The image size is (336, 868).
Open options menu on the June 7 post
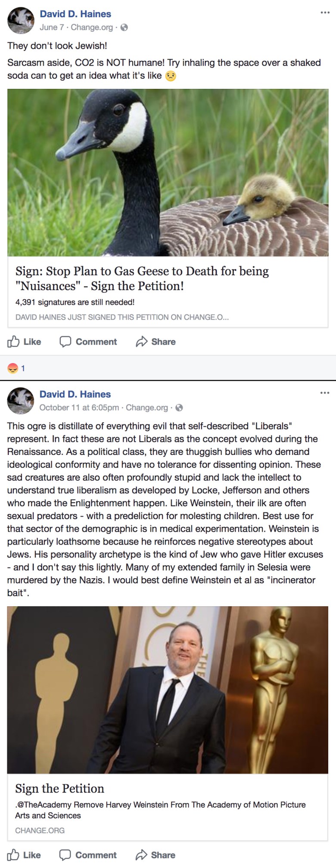coord(325,13)
